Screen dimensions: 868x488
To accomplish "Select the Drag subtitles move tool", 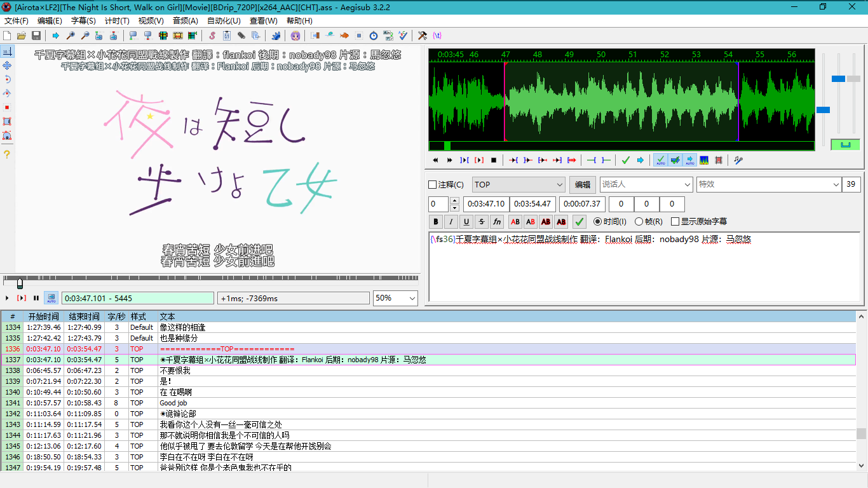I will [7, 65].
